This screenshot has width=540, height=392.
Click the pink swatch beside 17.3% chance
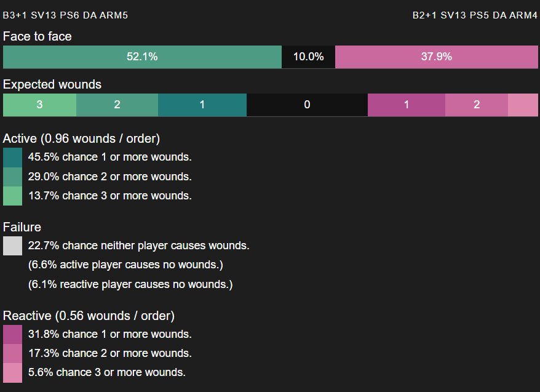(13, 353)
